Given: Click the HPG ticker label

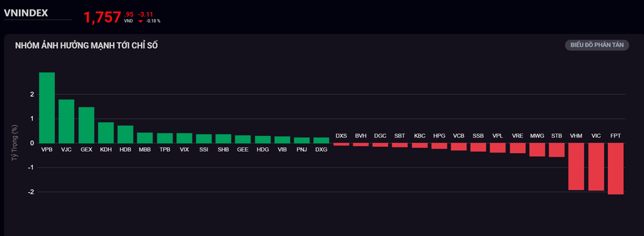Looking at the screenshot, I should coord(439,135).
